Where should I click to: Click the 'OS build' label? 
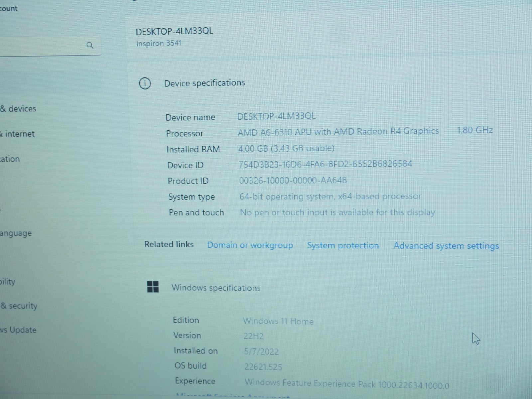point(191,366)
